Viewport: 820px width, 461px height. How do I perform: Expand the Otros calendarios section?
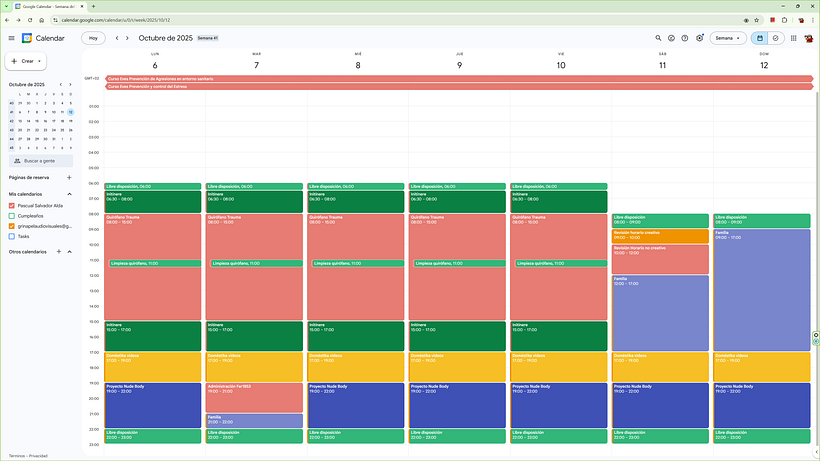pos(69,252)
